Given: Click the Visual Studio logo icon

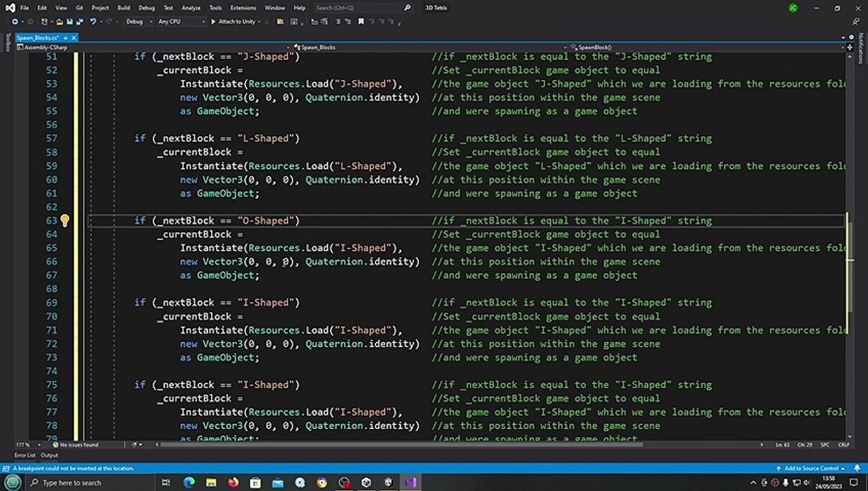Looking at the screenshot, I should click(11, 8).
